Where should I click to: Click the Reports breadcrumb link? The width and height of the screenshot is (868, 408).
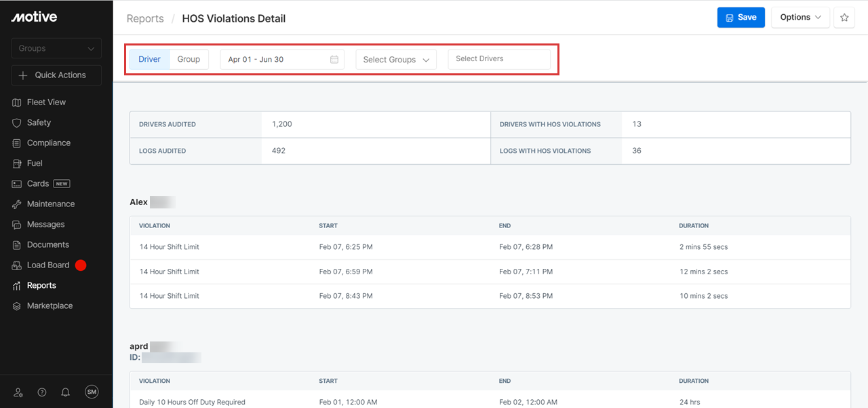coord(145,19)
